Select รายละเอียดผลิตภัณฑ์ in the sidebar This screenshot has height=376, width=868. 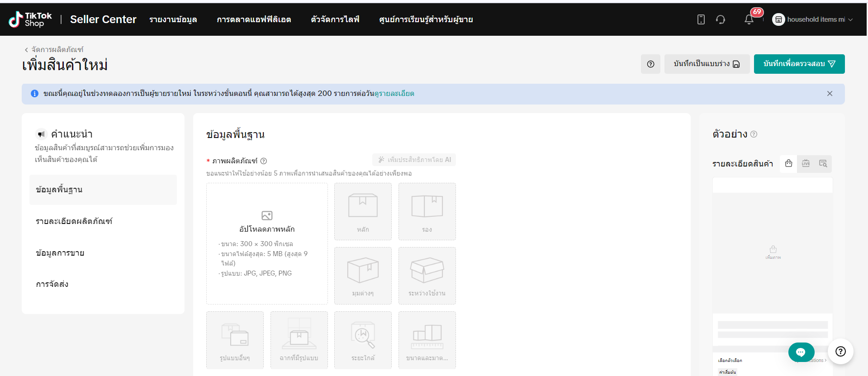pyautogui.click(x=74, y=221)
